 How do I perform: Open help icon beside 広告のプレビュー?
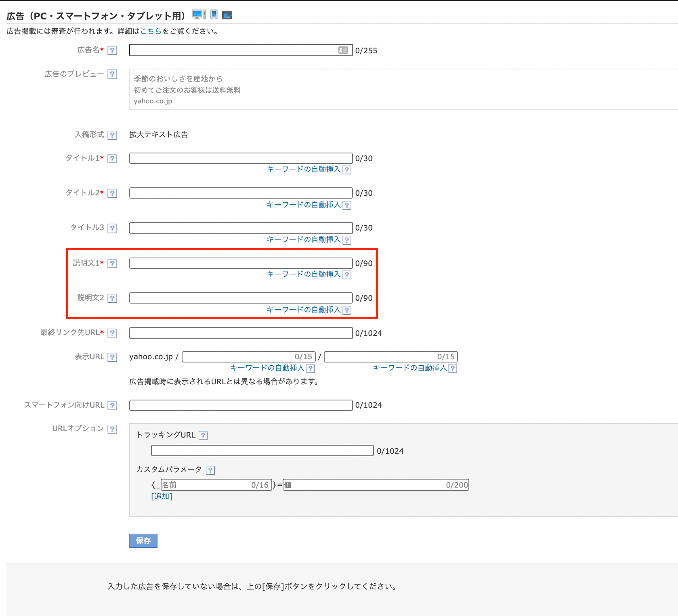pyautogui.click(x=113, y=74)
